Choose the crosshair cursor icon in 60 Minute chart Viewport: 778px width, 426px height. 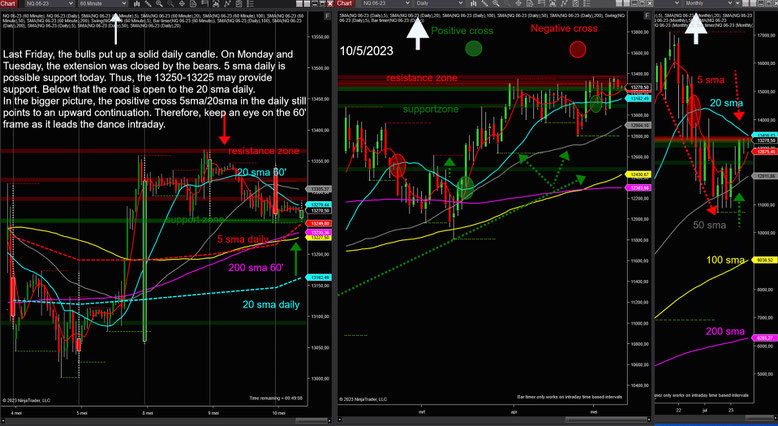tap(182, 3)
